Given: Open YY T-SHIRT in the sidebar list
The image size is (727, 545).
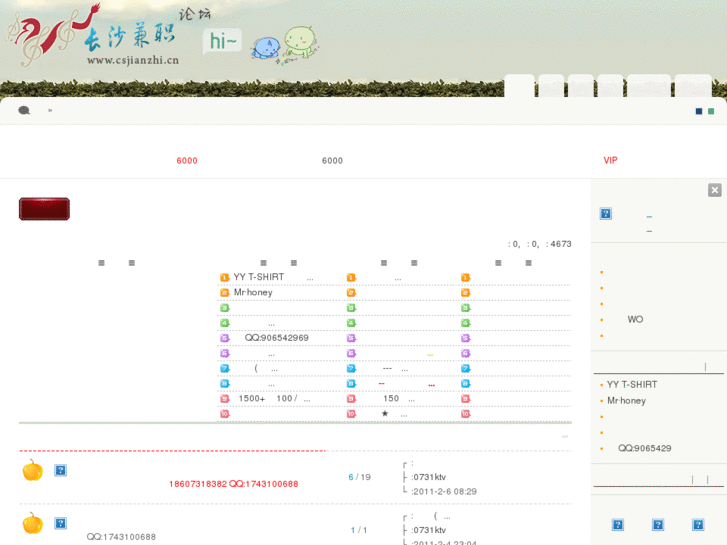Looking at the screenshot, I should coord(632,385).
